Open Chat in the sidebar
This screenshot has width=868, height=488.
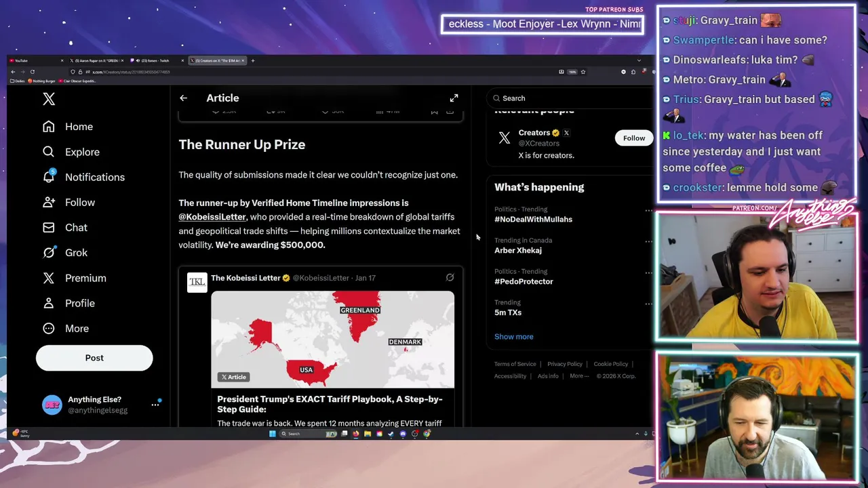coord(65,227)
